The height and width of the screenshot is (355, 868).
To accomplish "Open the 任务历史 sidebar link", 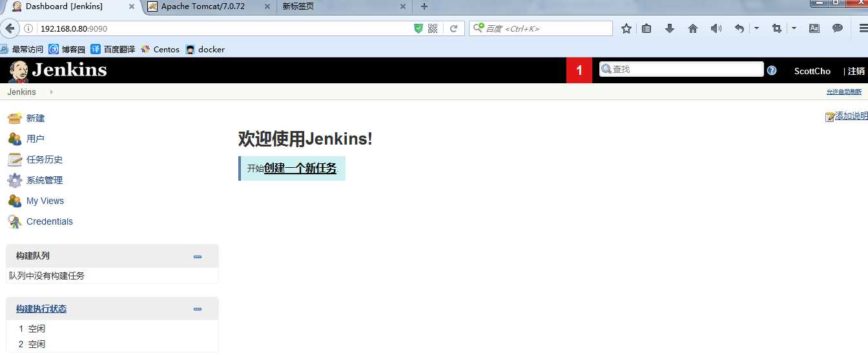I will (x=45, y=159).
